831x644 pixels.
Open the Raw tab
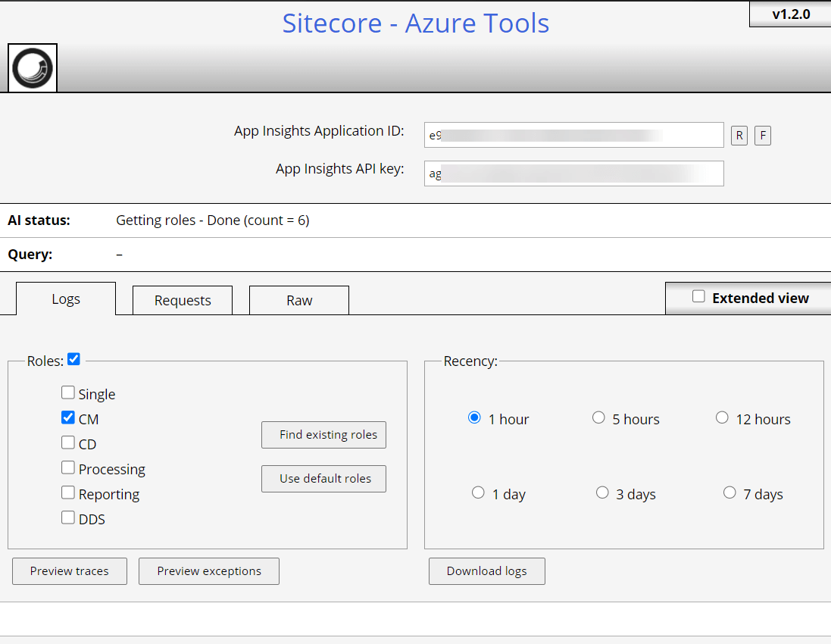pos(299,300)
